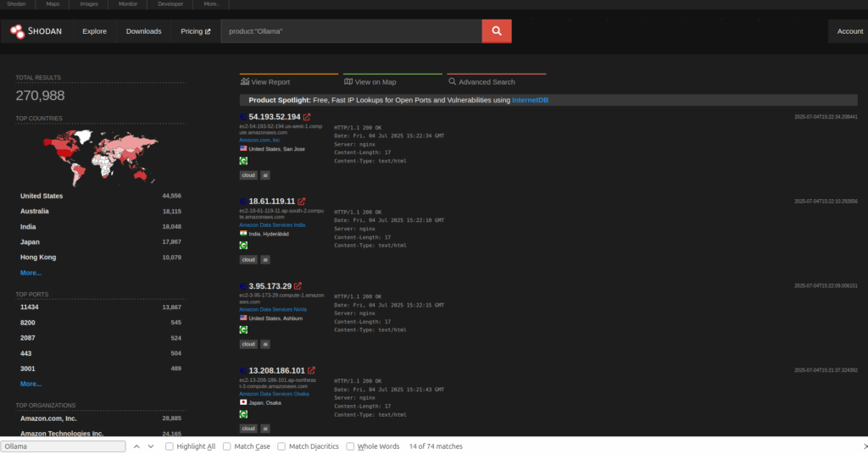Toggle Match Case checkbox
The height and width of the screenshot is (454, 868).
[x=227, y=446]
